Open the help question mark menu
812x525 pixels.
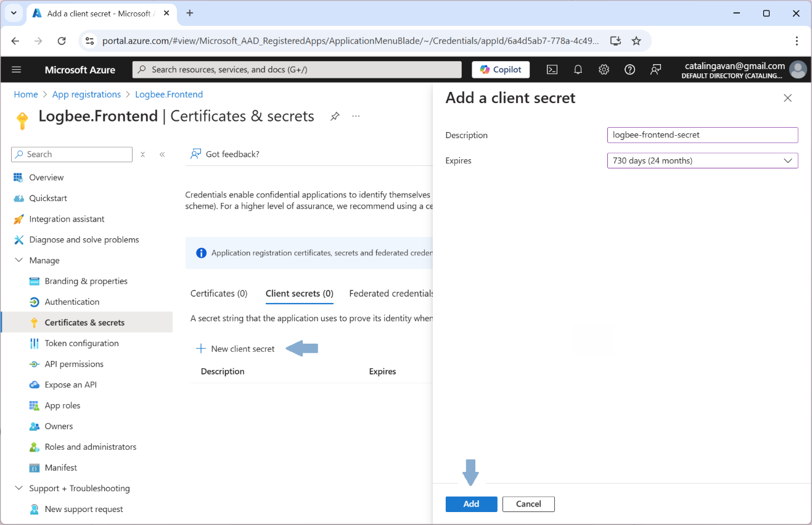pyautogui.click(x=630, y=69)
